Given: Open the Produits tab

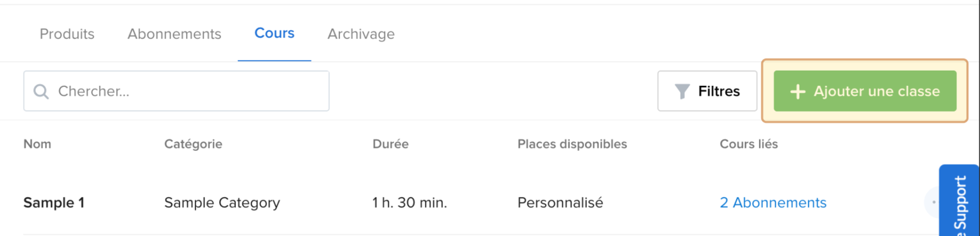Looking at the screenshot, I should [x=67, y=34].
